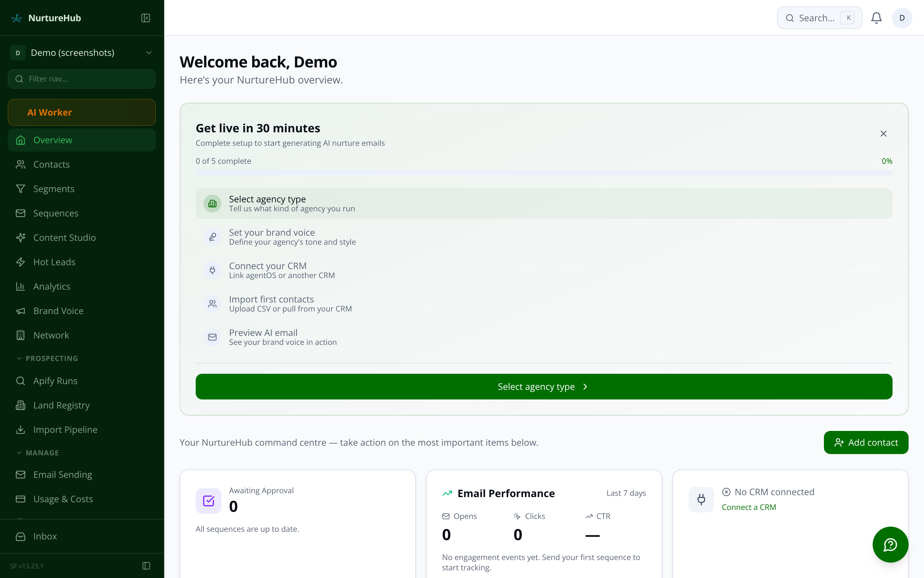Navigate to Sequences
The image size is (924, 578).
(82, 213)
